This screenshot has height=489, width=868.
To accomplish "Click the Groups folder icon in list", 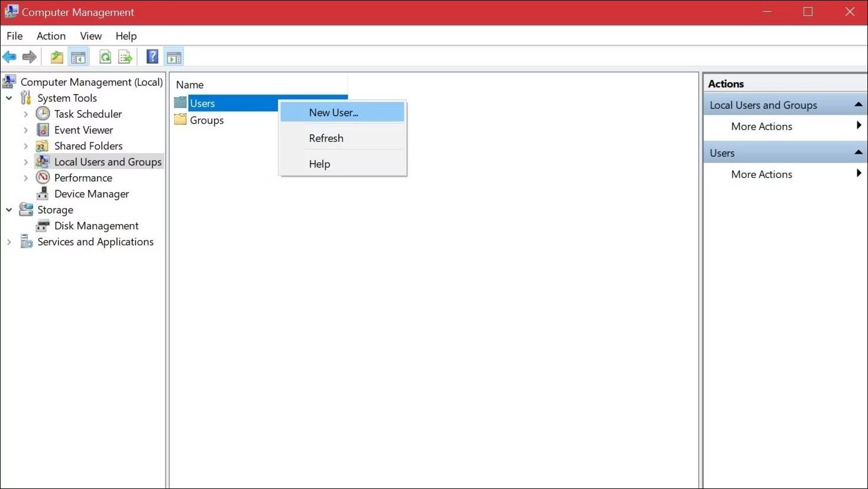I will coord(180,120).
